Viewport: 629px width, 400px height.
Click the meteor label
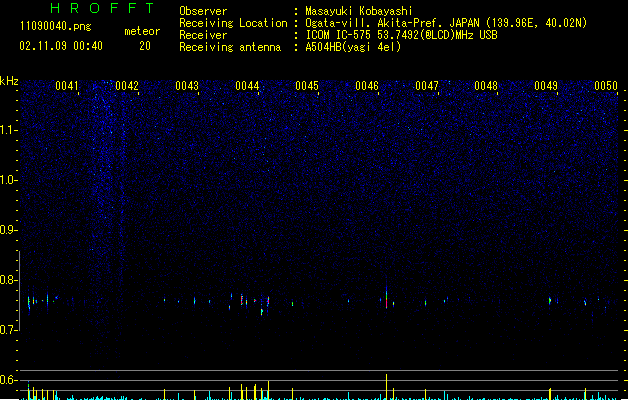coord(142,31)
